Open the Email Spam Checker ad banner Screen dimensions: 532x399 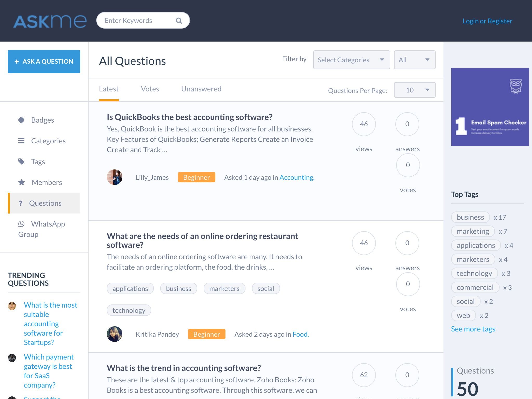tap(490, 107)
